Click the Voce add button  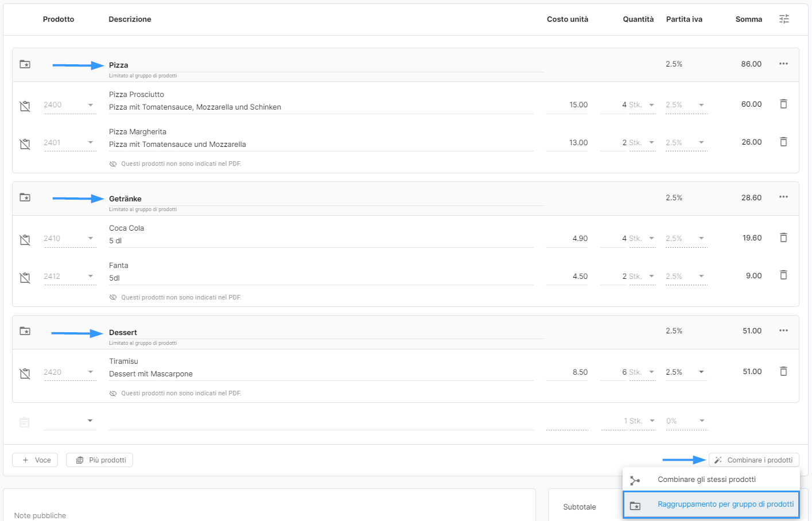[x=36, y=460]
